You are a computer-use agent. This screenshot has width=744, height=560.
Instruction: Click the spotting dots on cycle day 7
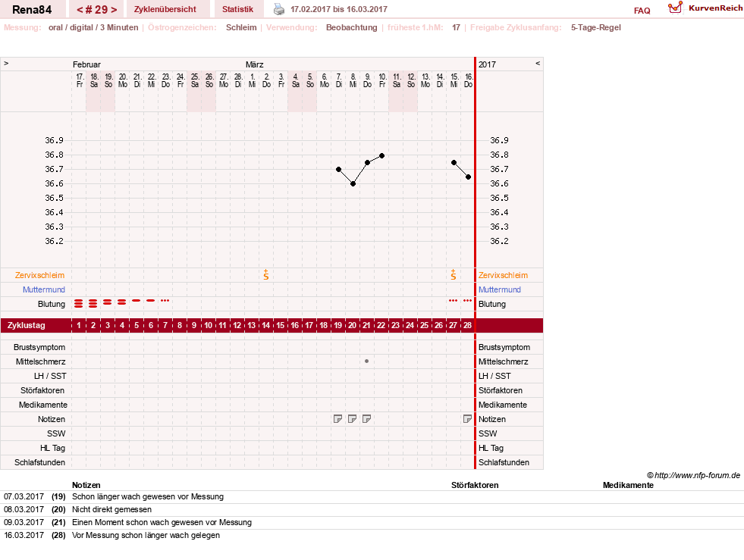point(165,301)
